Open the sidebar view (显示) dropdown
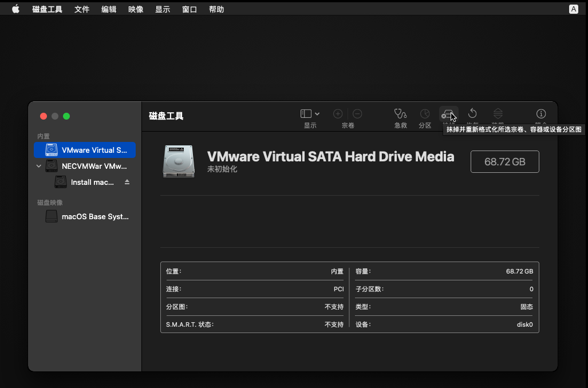The image size is (588, 388). 310,113
